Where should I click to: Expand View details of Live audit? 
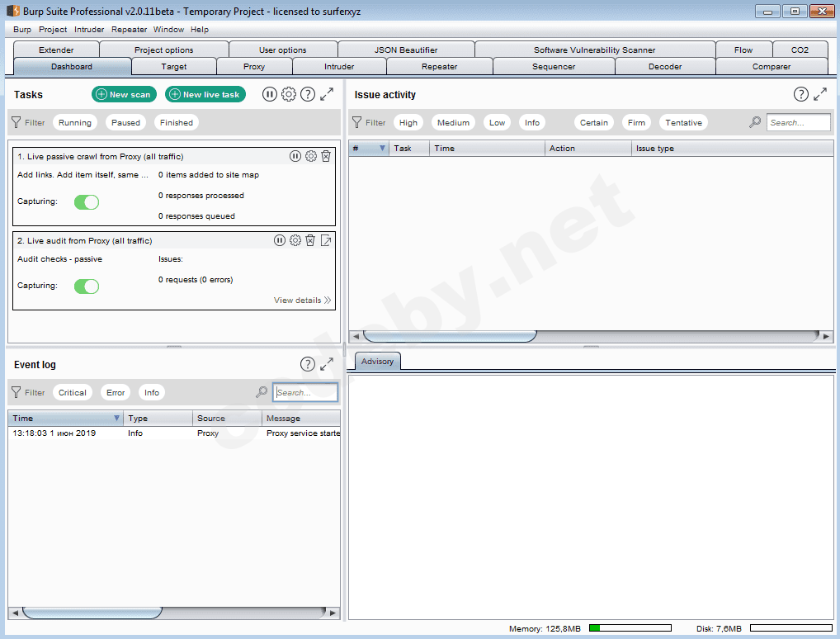[x=302, y=301]
